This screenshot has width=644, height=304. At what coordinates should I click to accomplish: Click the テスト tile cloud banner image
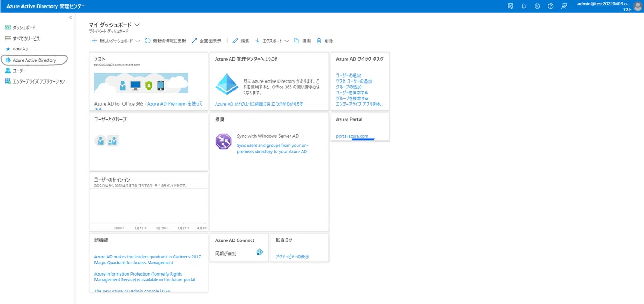tap(141, 83)
